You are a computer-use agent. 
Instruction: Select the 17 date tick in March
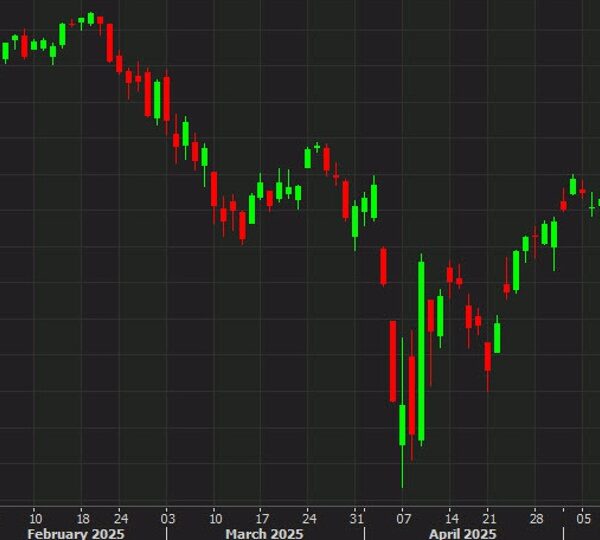262,518
